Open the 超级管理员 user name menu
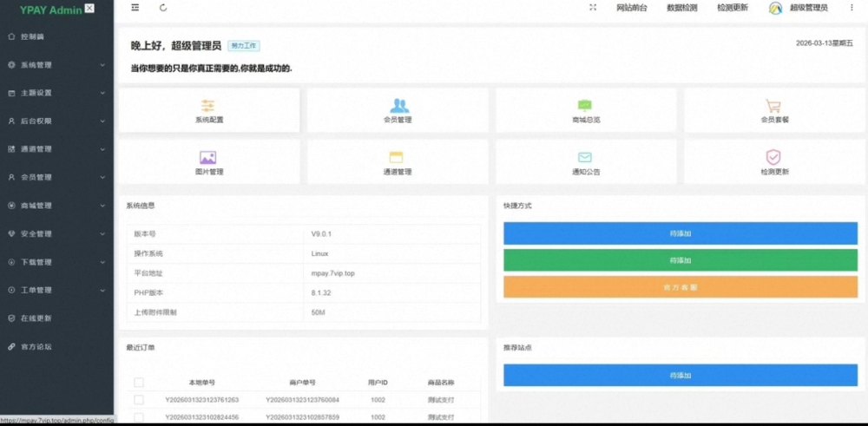Viewport: 868px width, 426px height. (x=808, y=8)
